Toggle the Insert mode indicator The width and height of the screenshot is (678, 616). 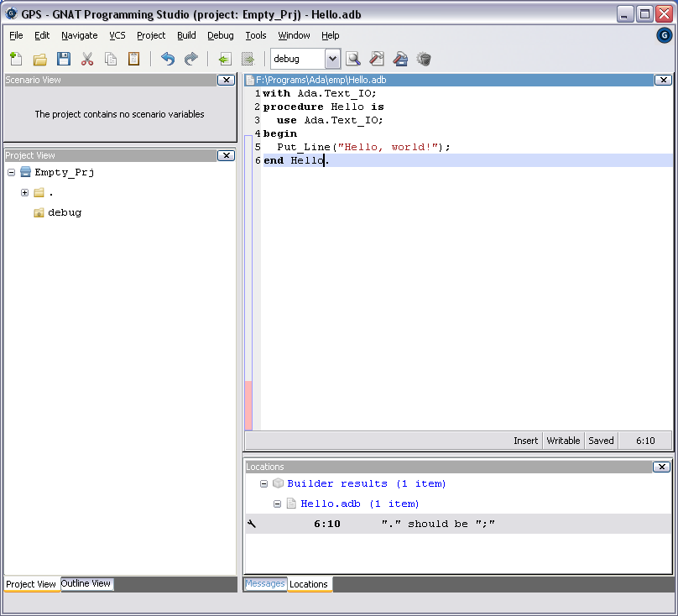526,440
